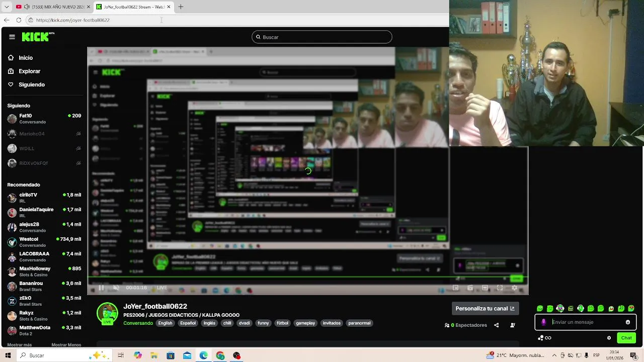Image resolution: width=644 pixels, height=362 pixels.
Task: Open the WDILL channel
Action: click(x=44, y=148)
